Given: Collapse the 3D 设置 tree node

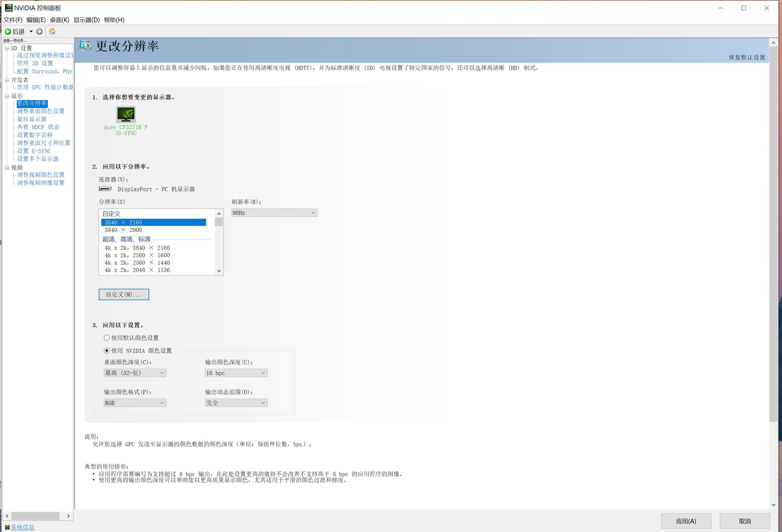Looking at the screenshot, I should pyautogui.click(x=7, y=48).
